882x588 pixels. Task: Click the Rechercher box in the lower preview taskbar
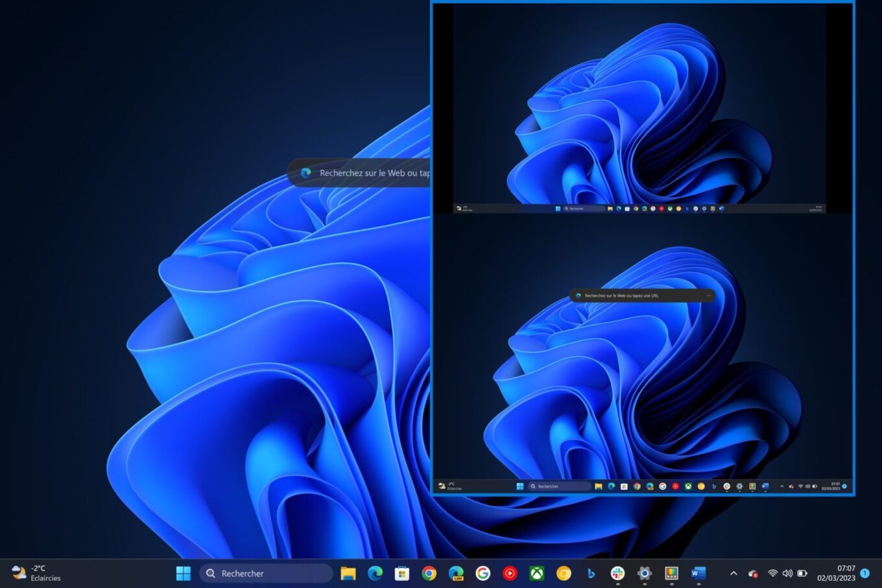(559, 486)
